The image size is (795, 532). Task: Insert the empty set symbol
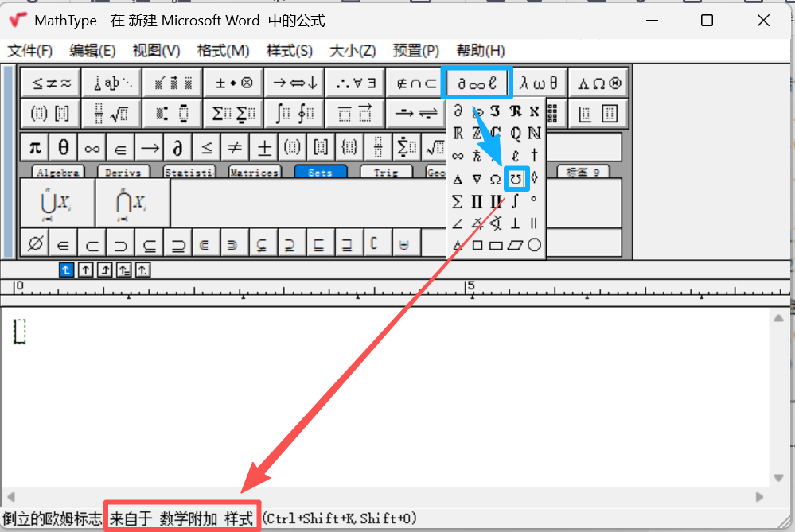(34, 244)
